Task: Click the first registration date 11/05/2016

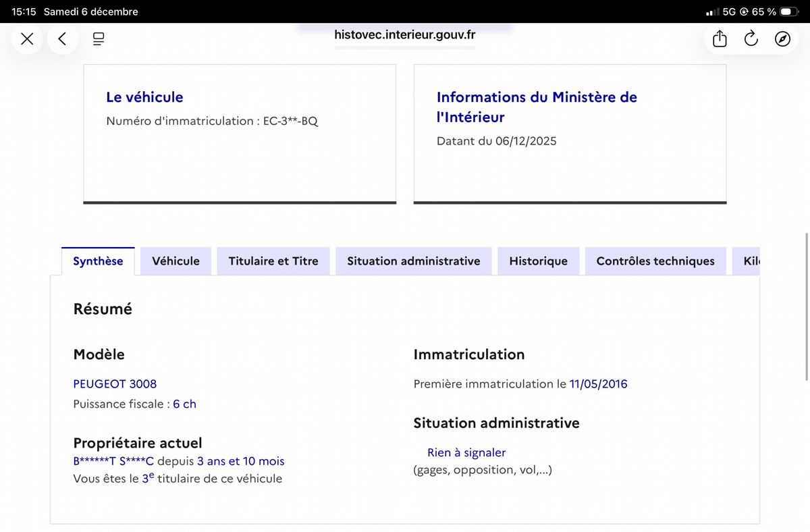Action: click(599, 383)
